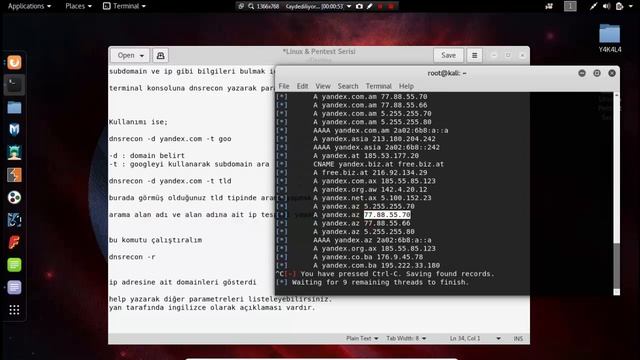Image resolution: width=640 pixels, height=360 pixels.
Task: Click the Save button in gedit
Action: pyautogui.click(x=448, y=56)
